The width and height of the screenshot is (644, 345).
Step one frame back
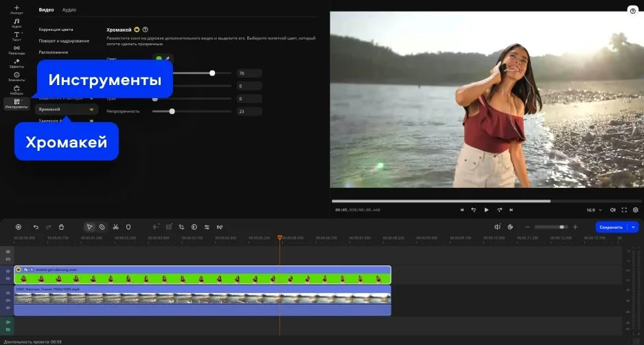(474, 210)
